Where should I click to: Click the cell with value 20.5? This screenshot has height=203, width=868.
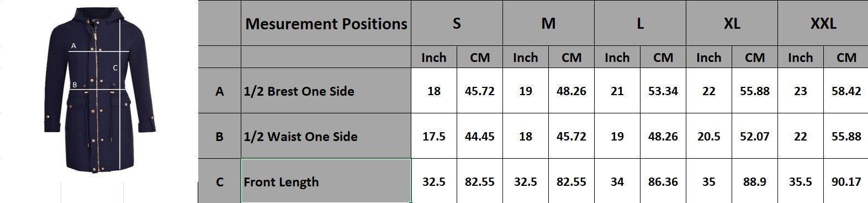(709, 136)
